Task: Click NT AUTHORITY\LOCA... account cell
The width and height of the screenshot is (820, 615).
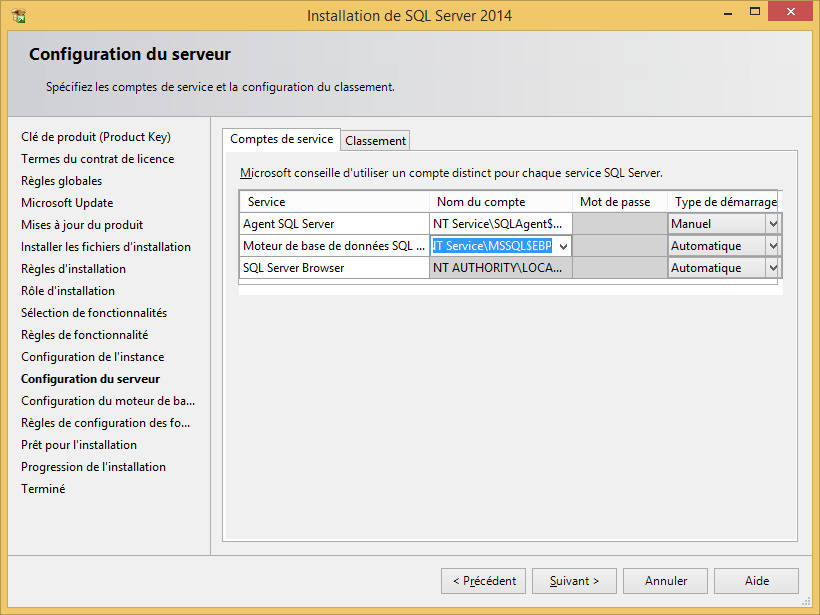Action: click(x=500, y=268)
